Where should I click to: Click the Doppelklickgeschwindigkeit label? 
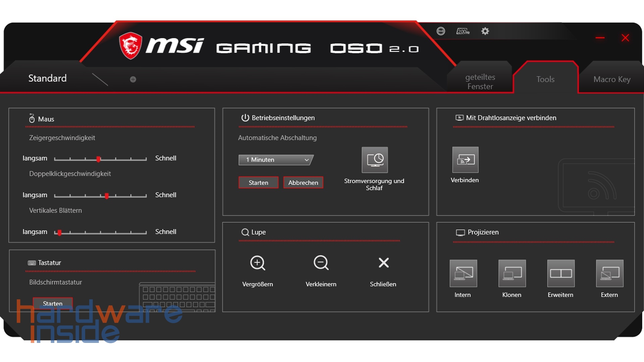pos(70,174)
